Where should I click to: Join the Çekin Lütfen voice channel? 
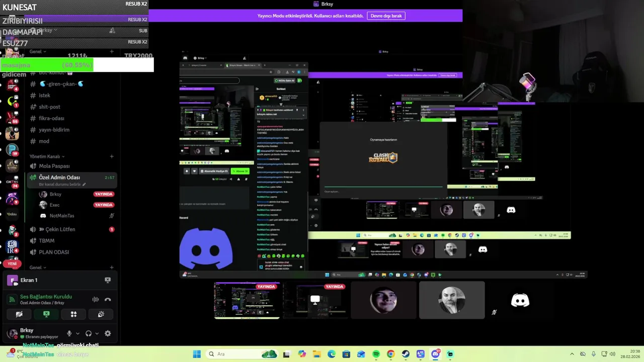72,229
